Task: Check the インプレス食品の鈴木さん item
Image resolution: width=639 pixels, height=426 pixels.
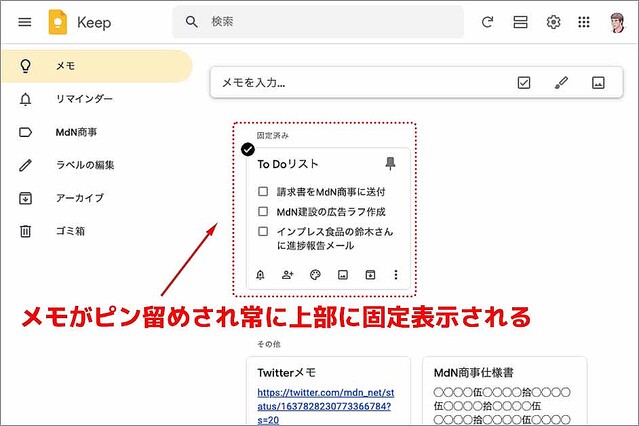Action: (x=263, y=232)
